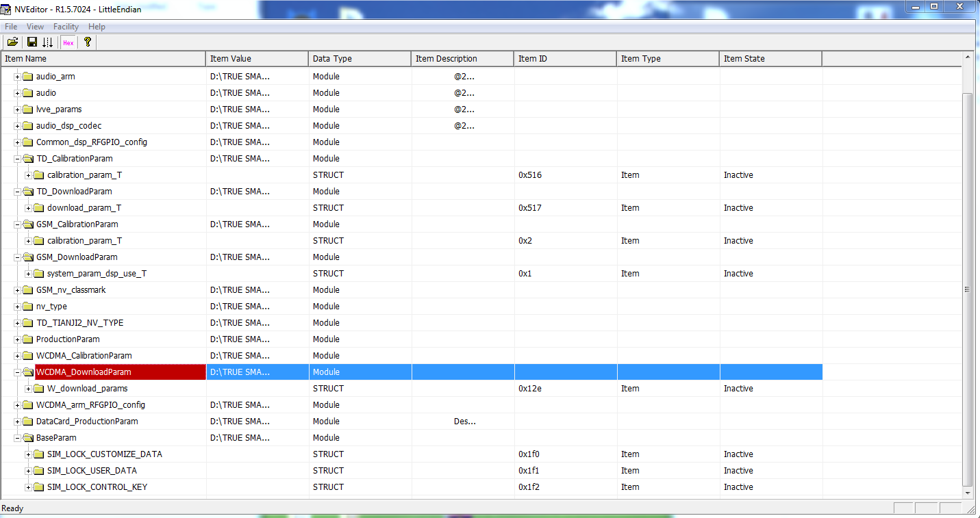Toggle the Hex display button

(68, 42)
